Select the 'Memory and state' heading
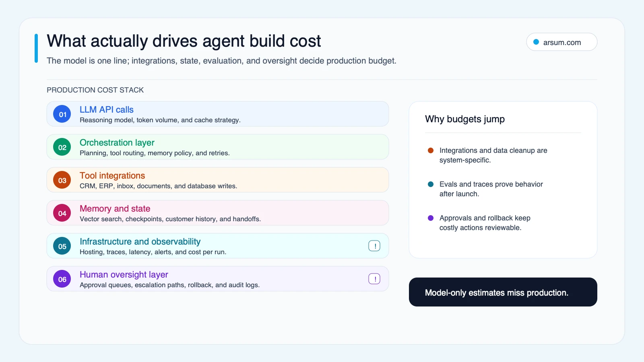 coord(115,209)
